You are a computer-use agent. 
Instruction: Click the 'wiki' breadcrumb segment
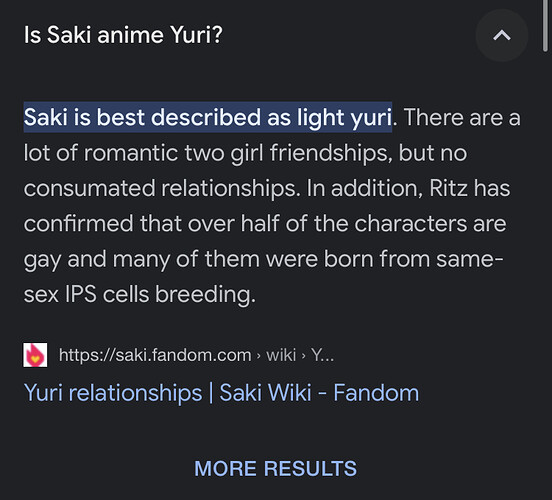pos(281,355)
